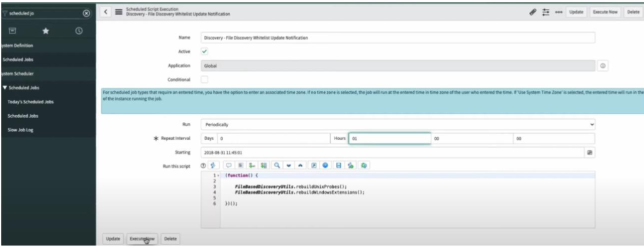Click the Starting date-time field
644x247 pixels.
(392, 152)
